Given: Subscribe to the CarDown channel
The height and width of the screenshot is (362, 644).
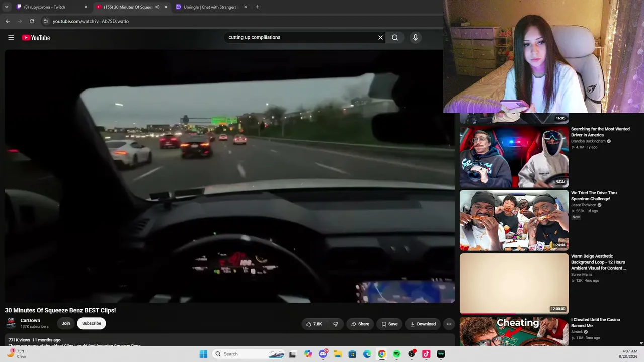Looking at the screenshot, I should pyautogui.click(x=92, y=323).
